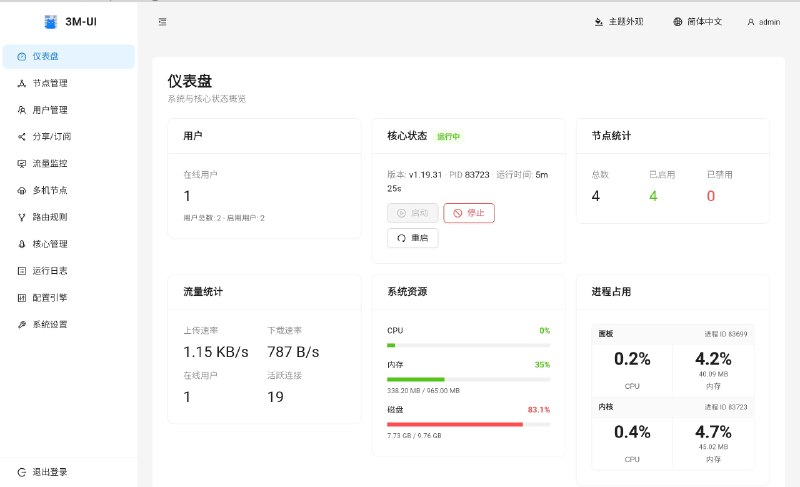
Task: Open the 运行日志 menu item
Action: (x=69, y=271)
